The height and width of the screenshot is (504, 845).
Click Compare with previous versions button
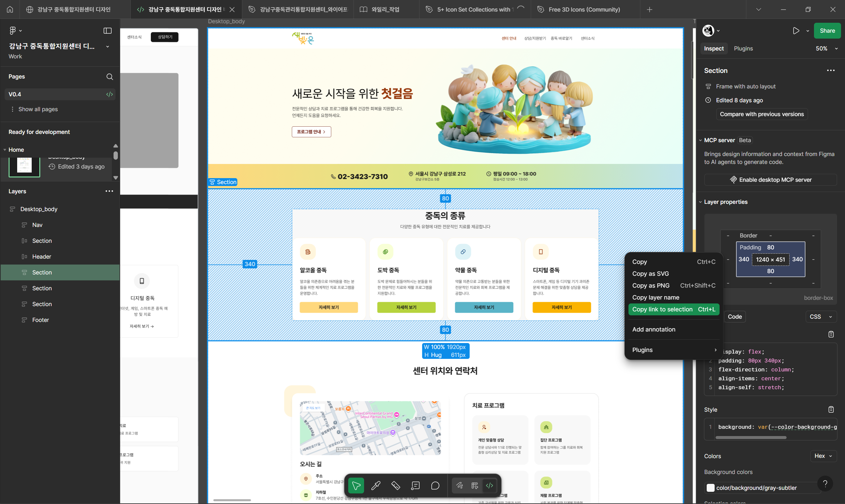coord(761,114)
